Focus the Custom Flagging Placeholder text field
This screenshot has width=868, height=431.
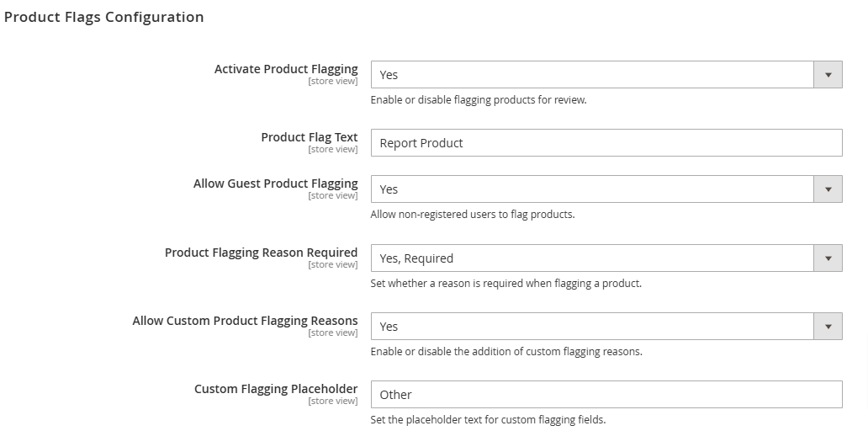tap(606, 395)
